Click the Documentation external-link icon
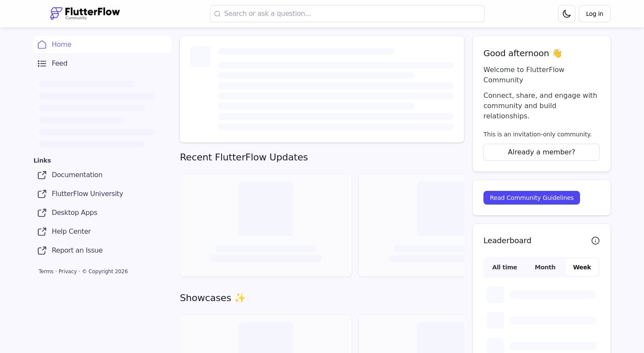 point(42,175)
